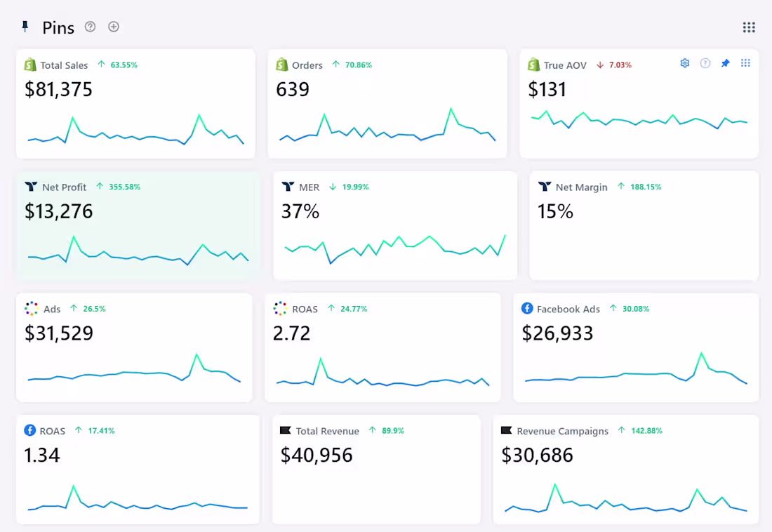Open True AOV tile grid options
Image resolution: width=772 pixels, height=532 pixels.
pyautogui.click(x=745, y=63)
